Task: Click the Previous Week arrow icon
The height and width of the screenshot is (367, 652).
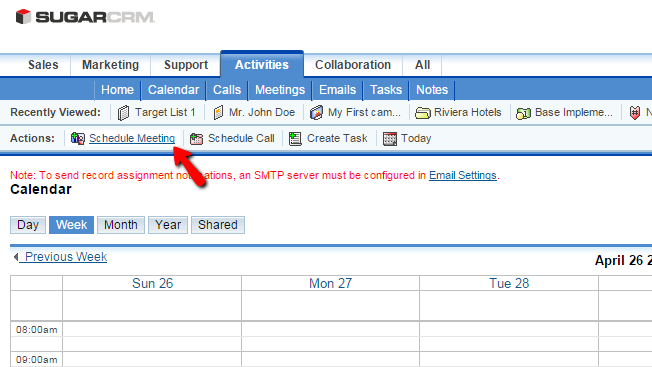Action: (x=16, y=257)
